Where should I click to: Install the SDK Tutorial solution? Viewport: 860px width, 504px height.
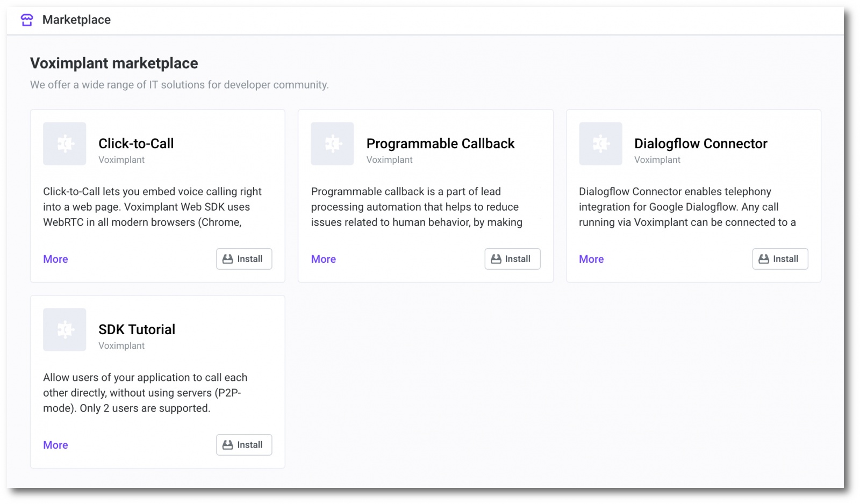tap(244, 445)
